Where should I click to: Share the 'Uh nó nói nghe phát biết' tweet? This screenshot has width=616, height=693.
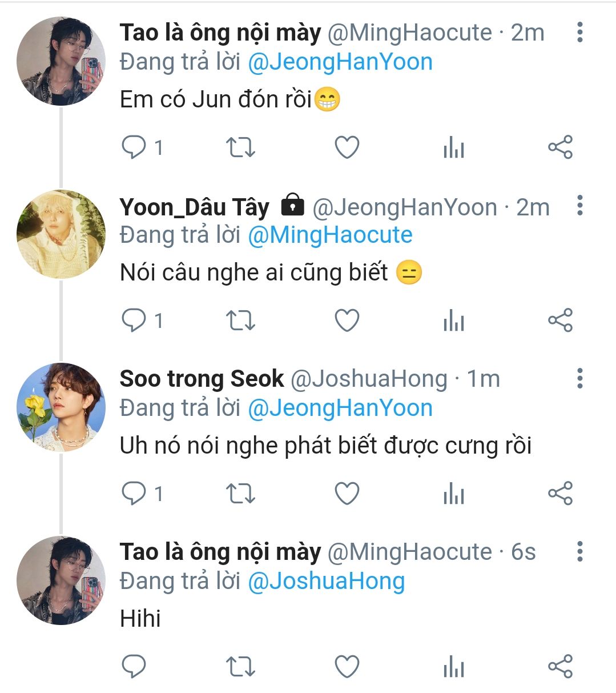click(560, 494)
